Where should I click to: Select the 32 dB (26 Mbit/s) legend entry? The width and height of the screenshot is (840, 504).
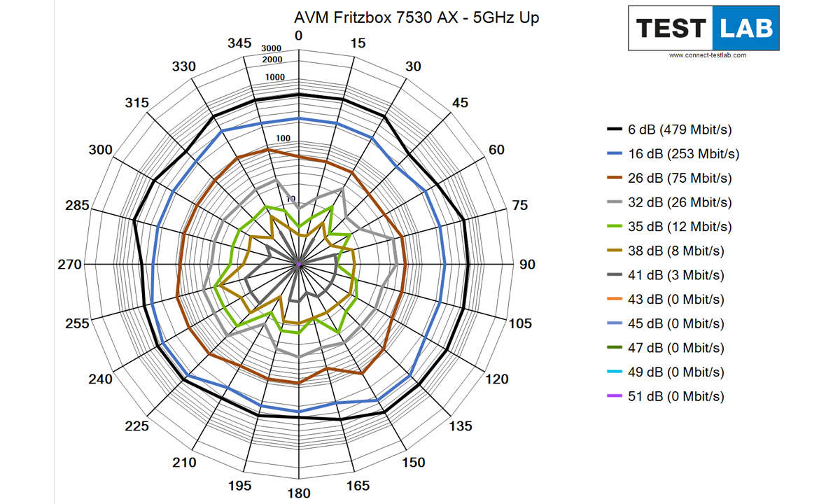coord(669,202)
